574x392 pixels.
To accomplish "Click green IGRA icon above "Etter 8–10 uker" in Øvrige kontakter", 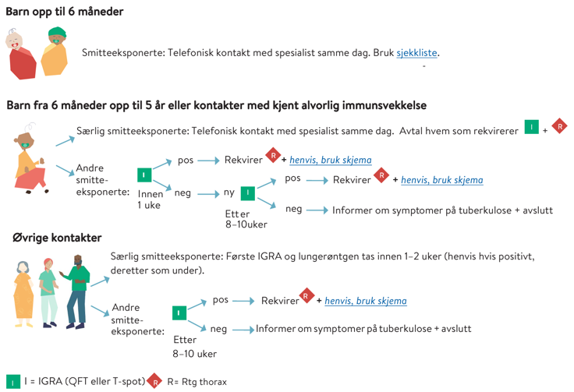I will tap(179, 313).
